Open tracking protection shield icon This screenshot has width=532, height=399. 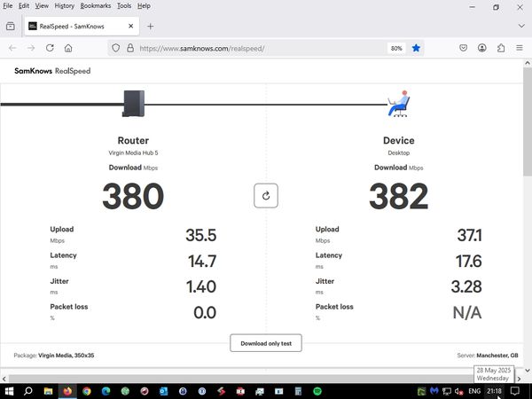115,48
